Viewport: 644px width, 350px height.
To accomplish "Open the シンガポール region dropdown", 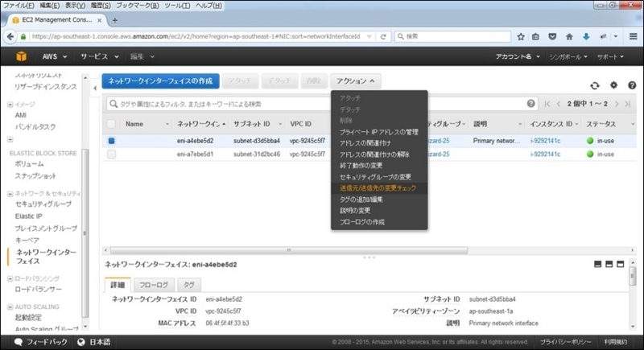I will (568, 56).
